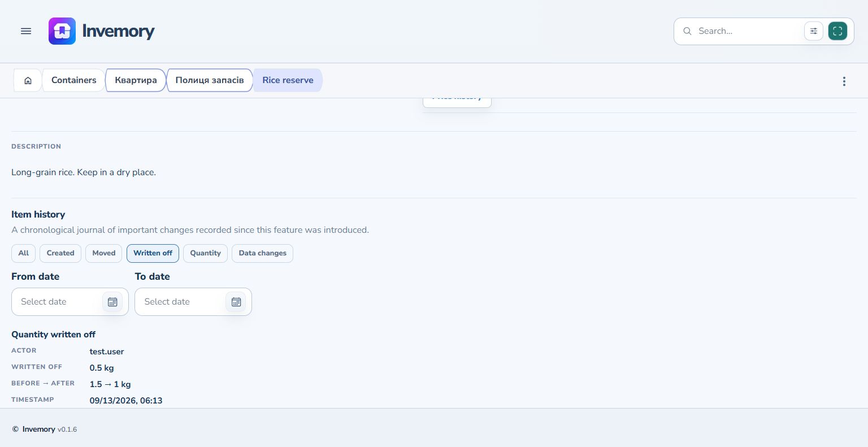Select the 1.5 → 1 kg value
The width and height of the screenshot is (868, 447).
110,384
